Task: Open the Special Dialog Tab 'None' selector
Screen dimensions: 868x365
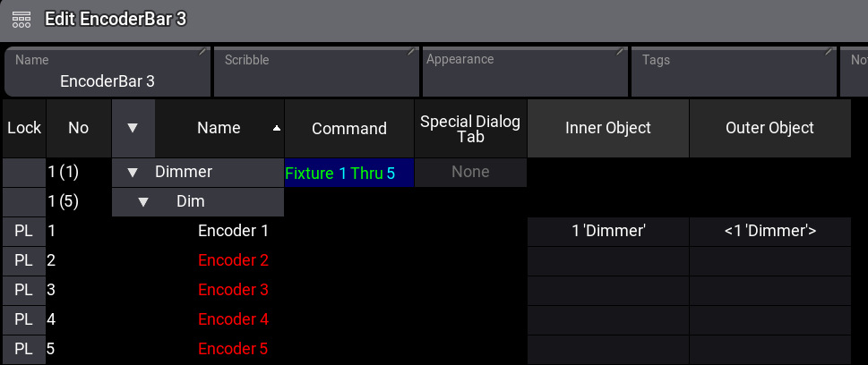Action: (x=470, y=172)
